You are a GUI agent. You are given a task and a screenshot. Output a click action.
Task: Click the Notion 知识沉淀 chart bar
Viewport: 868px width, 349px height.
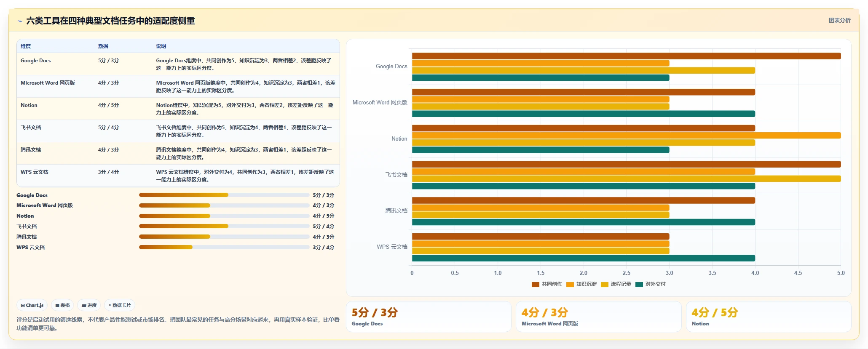coord(626,136)
